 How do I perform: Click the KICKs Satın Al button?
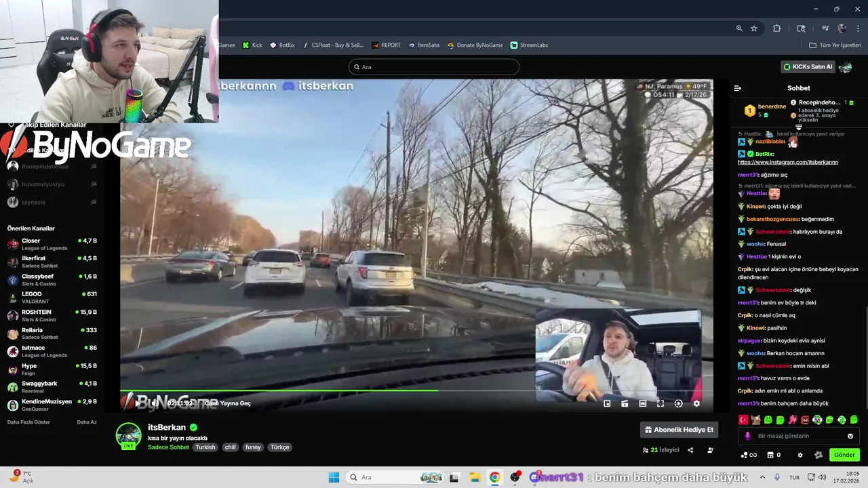click(x=808, y=67)
